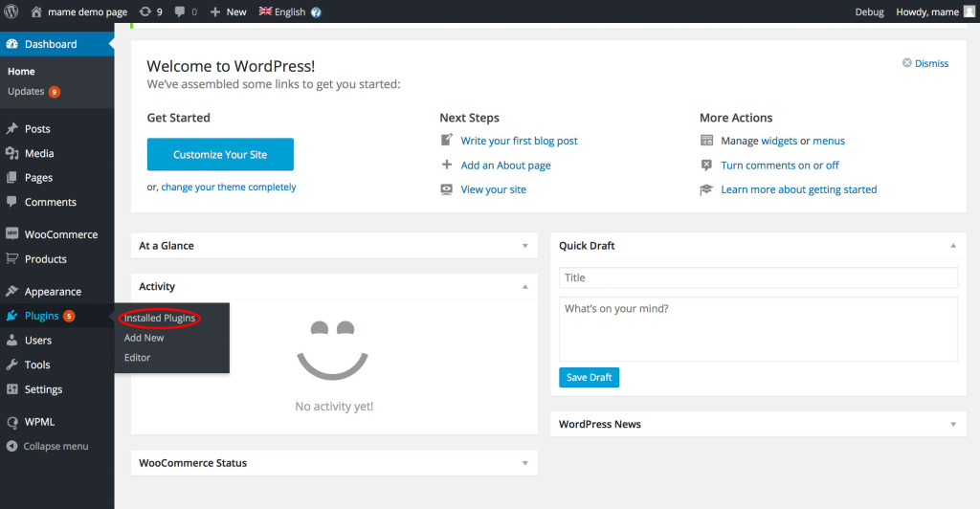Click the Plugins badge showing 5
The image size is (980, 509).
pyautogui.click(x=69, y=316)
